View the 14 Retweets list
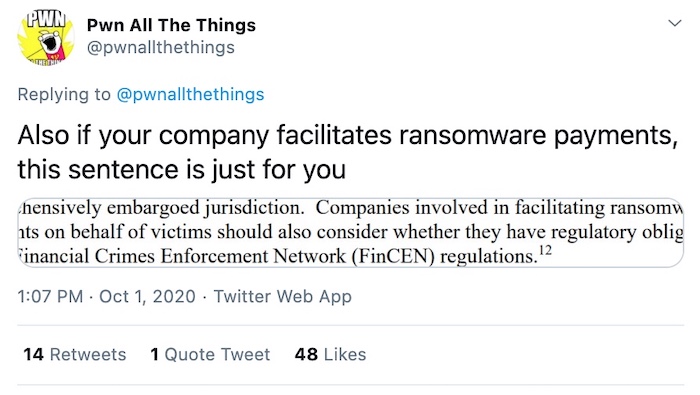 pyautogui.click(x=75, y=354)
